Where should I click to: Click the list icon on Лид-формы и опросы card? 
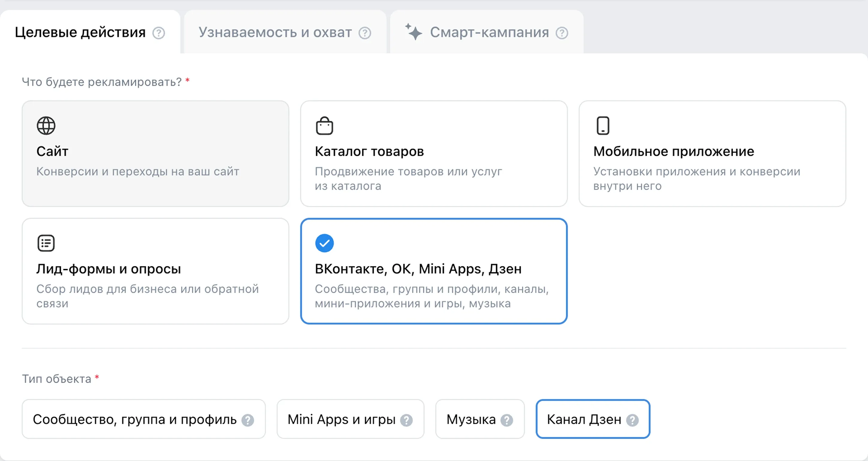click(x=46, y=243)
